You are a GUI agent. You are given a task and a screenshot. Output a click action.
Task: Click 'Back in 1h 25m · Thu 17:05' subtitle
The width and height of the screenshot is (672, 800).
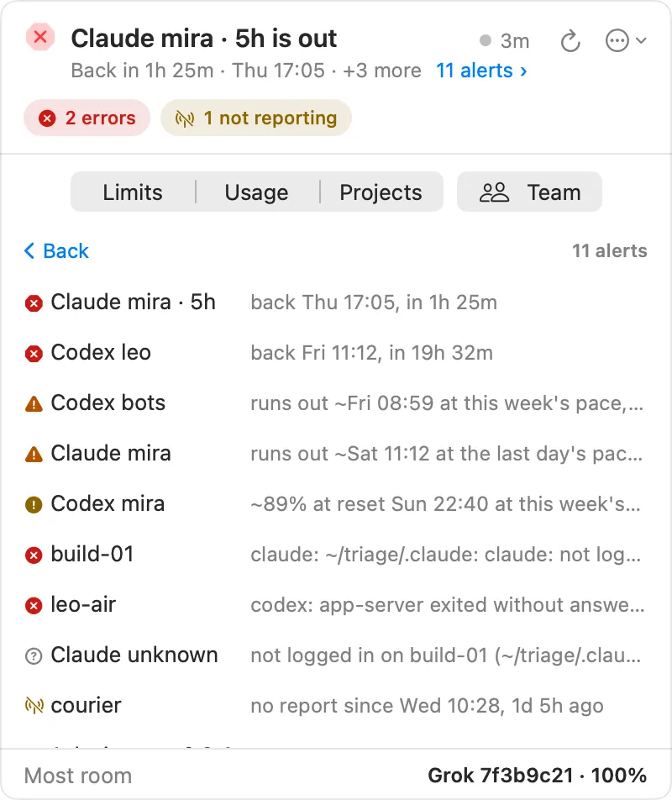pyautogui.click(x=198, y=71)
